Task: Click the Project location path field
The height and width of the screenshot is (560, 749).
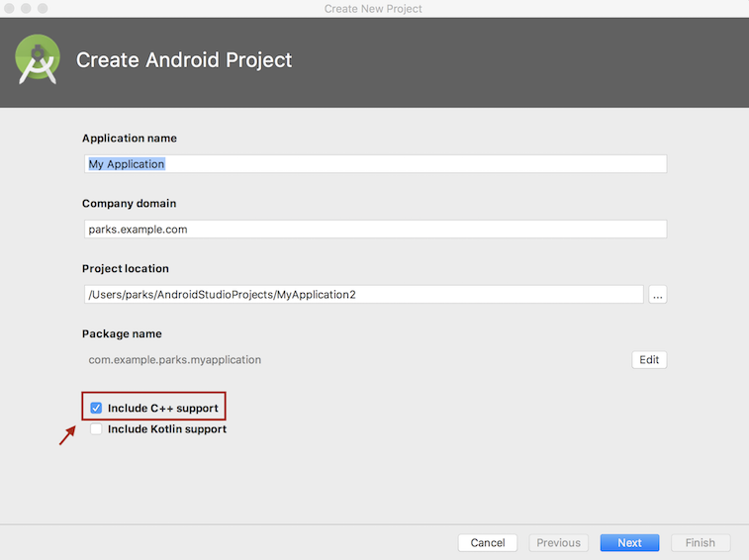Action: click(x=363, y=294)
